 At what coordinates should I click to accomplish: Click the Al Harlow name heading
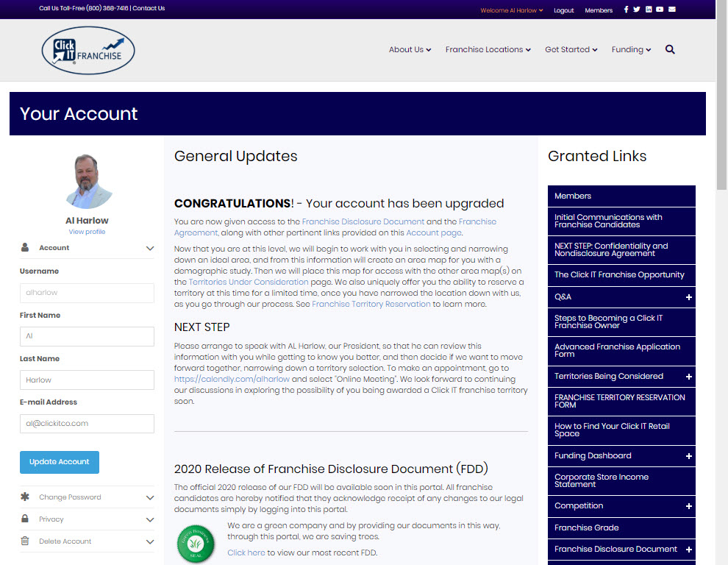coord(87,220)
